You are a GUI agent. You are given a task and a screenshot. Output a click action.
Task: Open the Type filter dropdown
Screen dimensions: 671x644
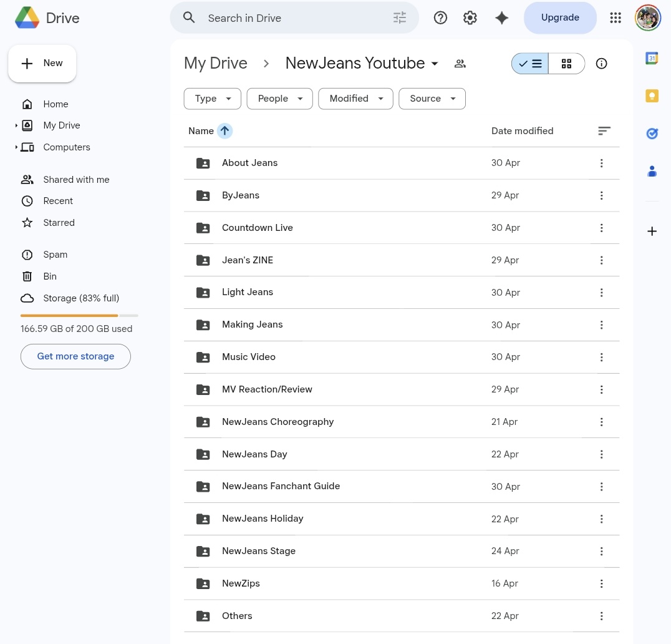(x=213, y=99)
